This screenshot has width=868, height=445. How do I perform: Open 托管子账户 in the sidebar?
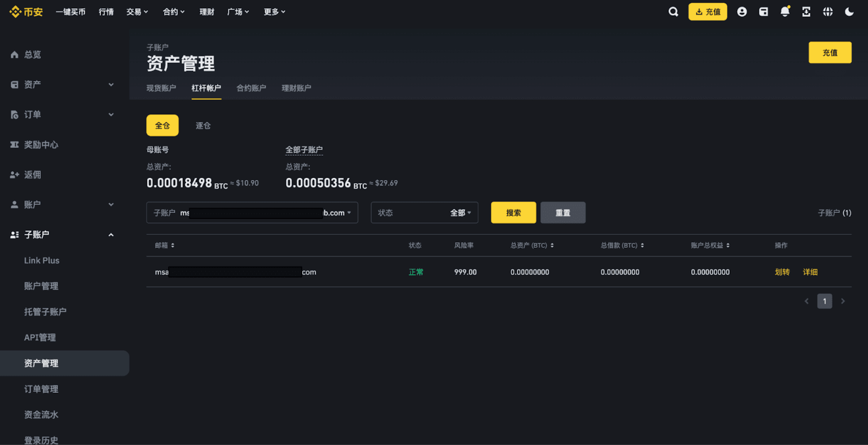pos(45,312)
